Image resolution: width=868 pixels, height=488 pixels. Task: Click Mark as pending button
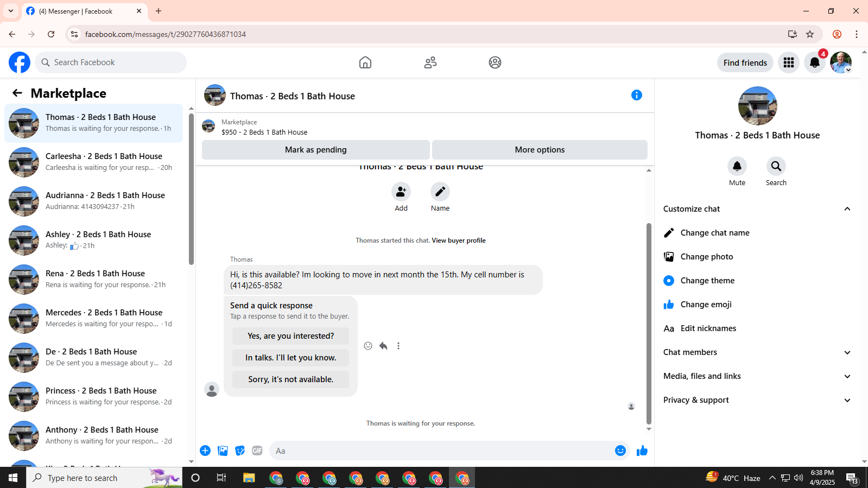[x=316, y=150]
